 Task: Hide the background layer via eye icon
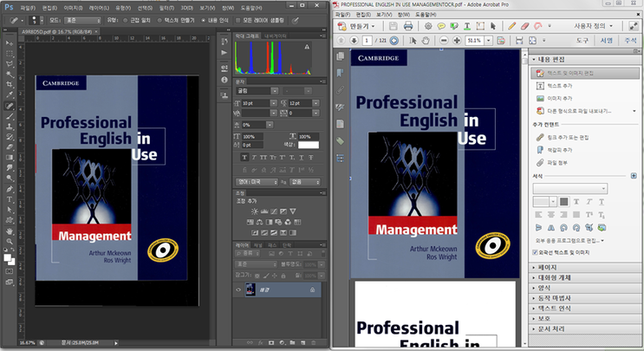pos(238,289)
